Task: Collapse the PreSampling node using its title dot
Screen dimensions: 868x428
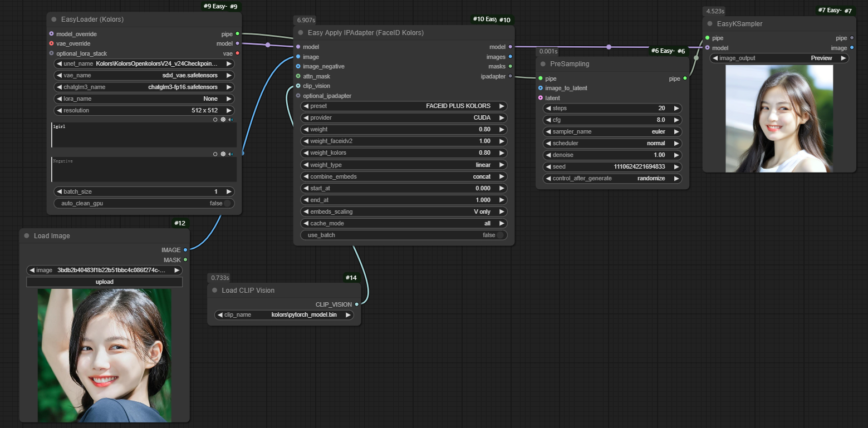Action: [x=543, y=64]
